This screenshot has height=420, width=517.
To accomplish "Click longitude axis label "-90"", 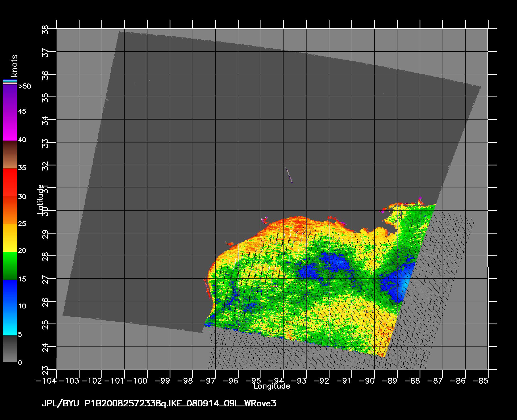I will (x=367, y=381).
